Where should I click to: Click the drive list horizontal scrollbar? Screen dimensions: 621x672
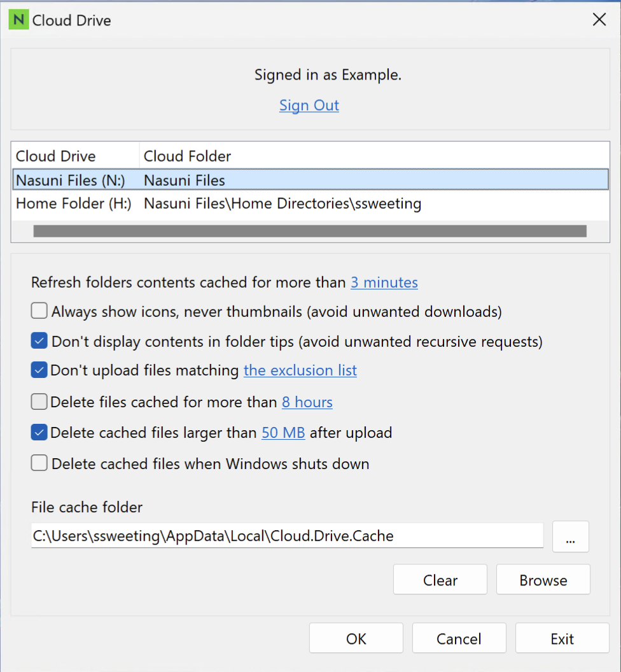[x=309, y=231]
